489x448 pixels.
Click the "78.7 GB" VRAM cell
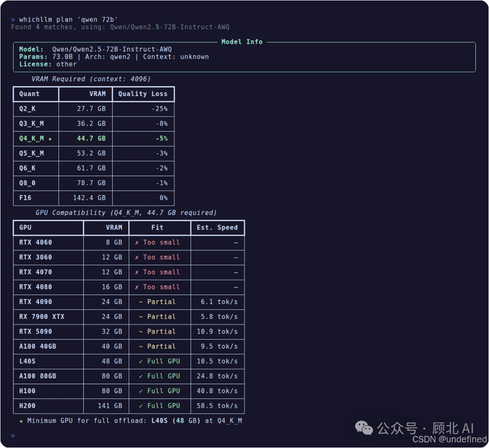[x=91, y=183]
